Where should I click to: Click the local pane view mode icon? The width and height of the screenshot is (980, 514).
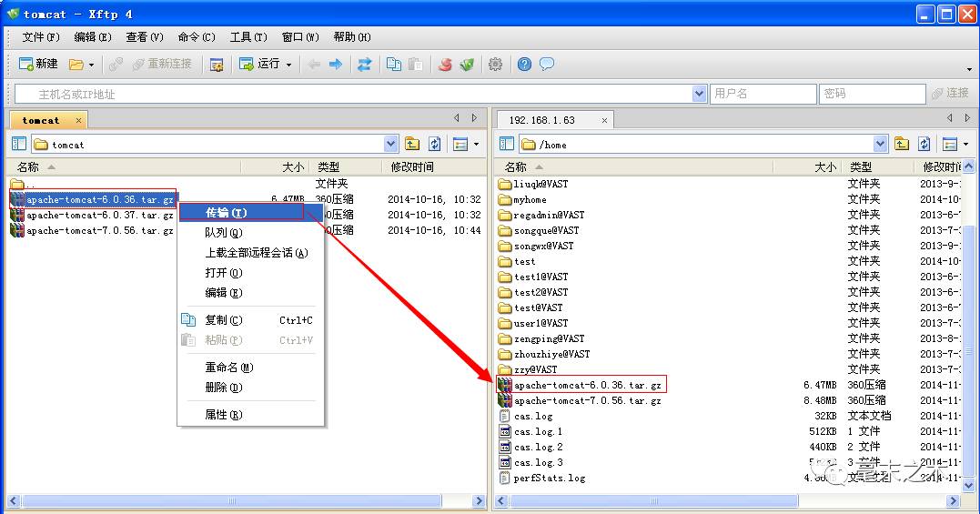click(460, 145)
